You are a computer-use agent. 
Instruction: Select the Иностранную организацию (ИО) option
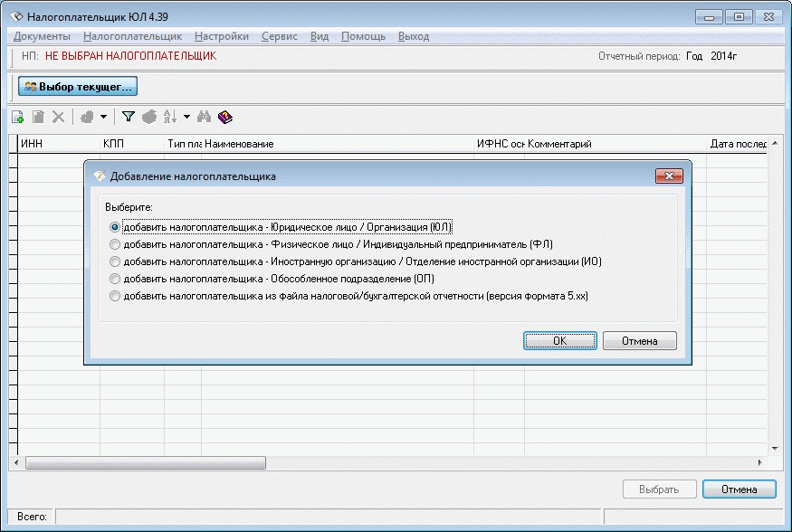(114, 261)
